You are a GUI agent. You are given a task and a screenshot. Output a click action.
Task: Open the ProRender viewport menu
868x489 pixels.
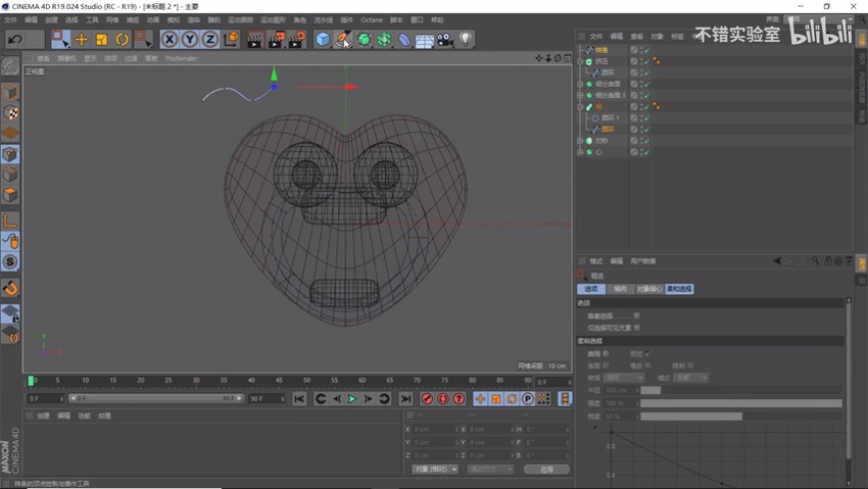coord(181,58)
